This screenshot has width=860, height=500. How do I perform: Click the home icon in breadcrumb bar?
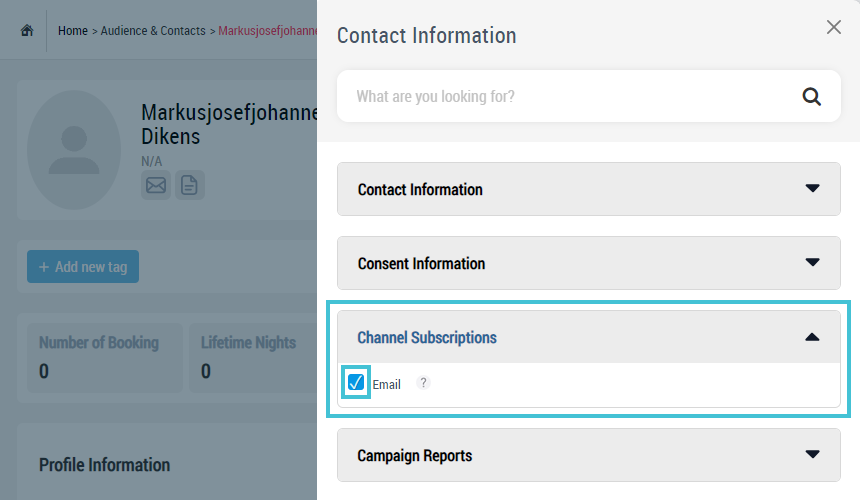pos(27,31)
